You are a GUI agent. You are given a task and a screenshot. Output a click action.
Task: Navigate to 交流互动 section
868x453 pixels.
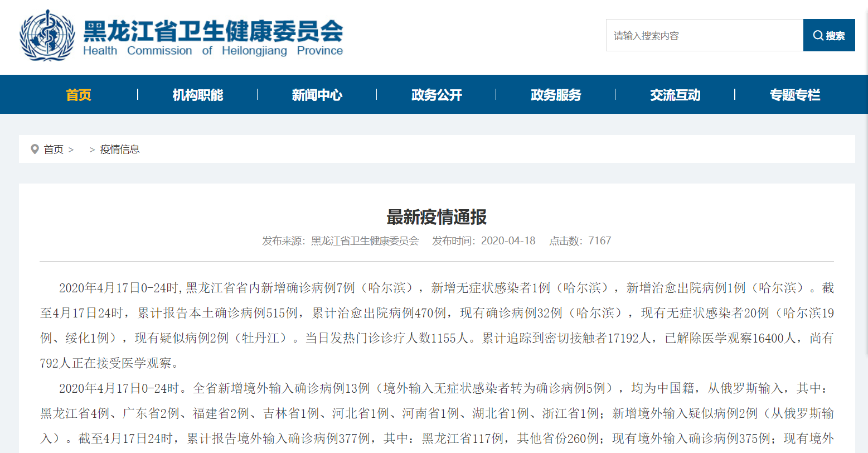coord(675,95)
